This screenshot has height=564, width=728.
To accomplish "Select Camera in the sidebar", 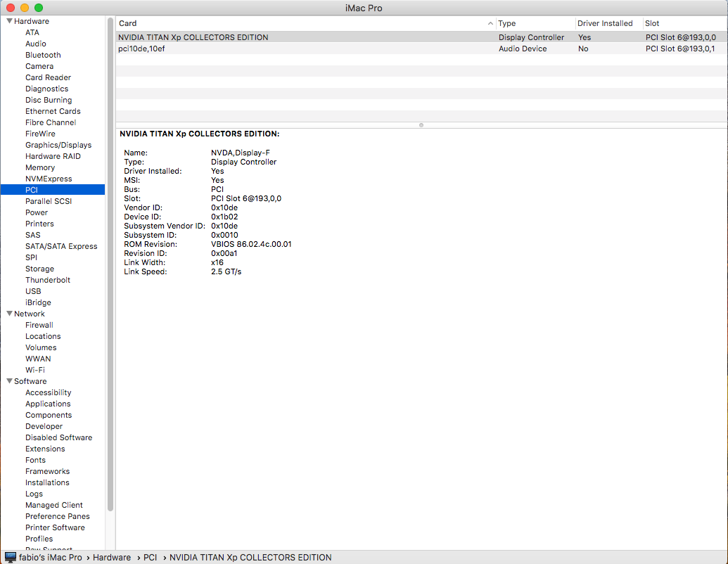I will pyautogui.click(x=39, y=66).
